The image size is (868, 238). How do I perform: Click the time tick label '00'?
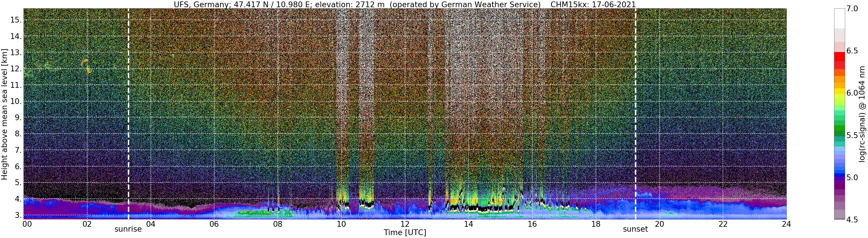[27, 224]
